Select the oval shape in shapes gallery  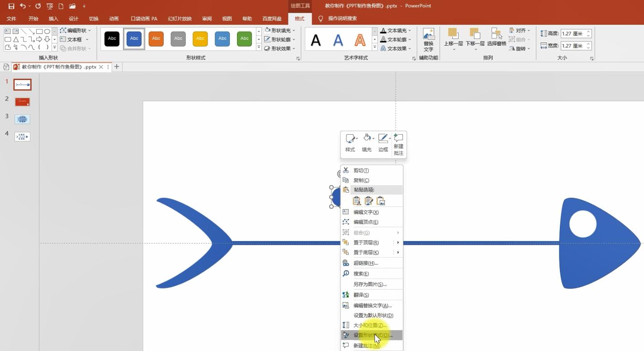47,31
